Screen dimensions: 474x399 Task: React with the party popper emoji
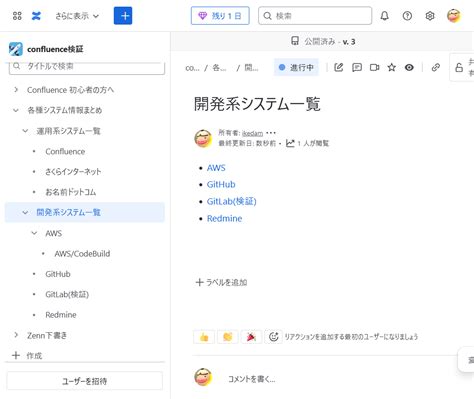(251, 337)
